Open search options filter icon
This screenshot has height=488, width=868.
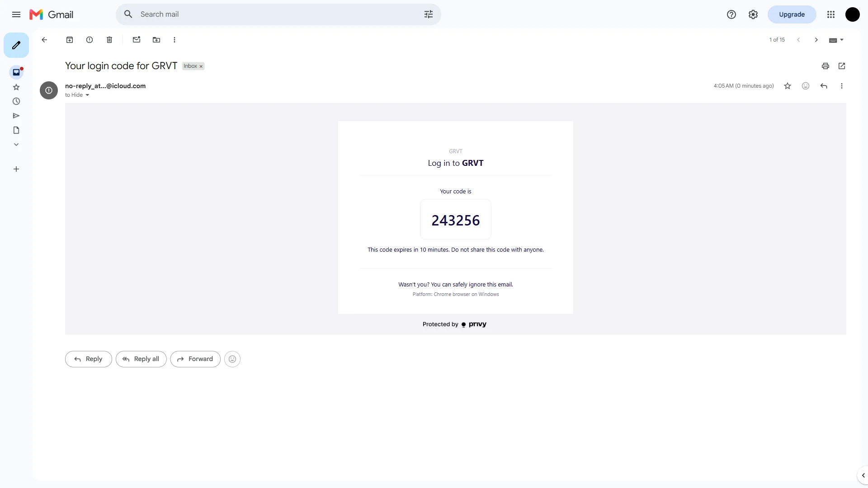[428, 14]
